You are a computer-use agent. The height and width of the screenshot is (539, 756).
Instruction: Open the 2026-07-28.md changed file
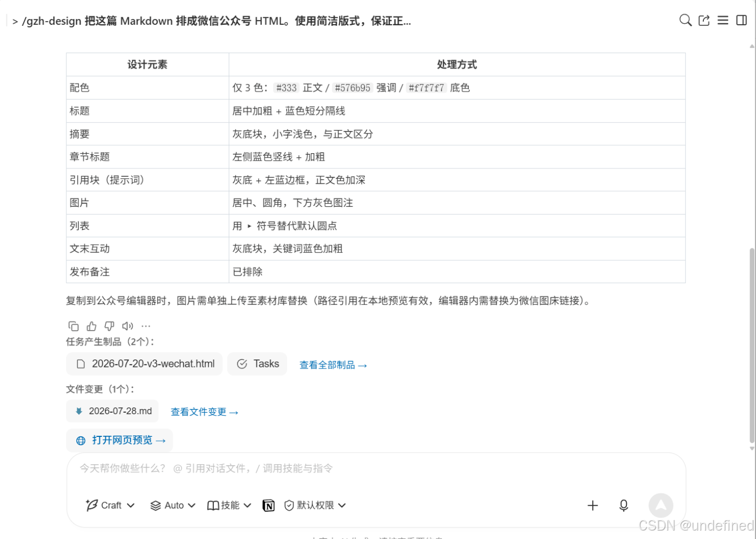click(x=112, y=411)
